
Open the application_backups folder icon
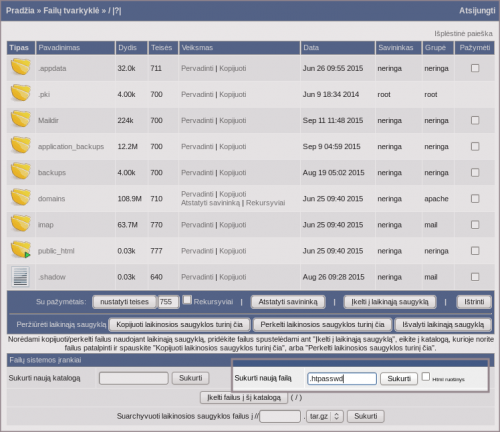21,145
